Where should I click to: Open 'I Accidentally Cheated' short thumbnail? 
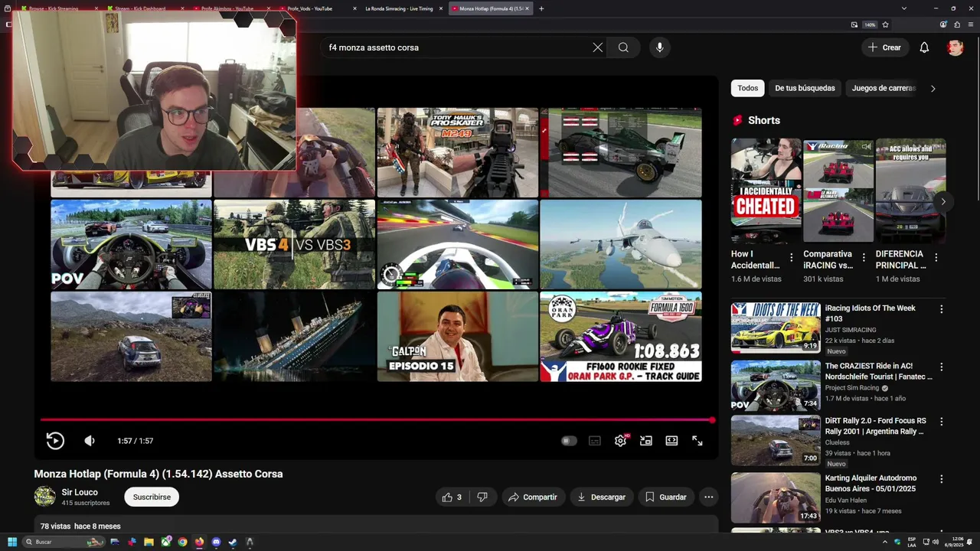pos(766,191)
